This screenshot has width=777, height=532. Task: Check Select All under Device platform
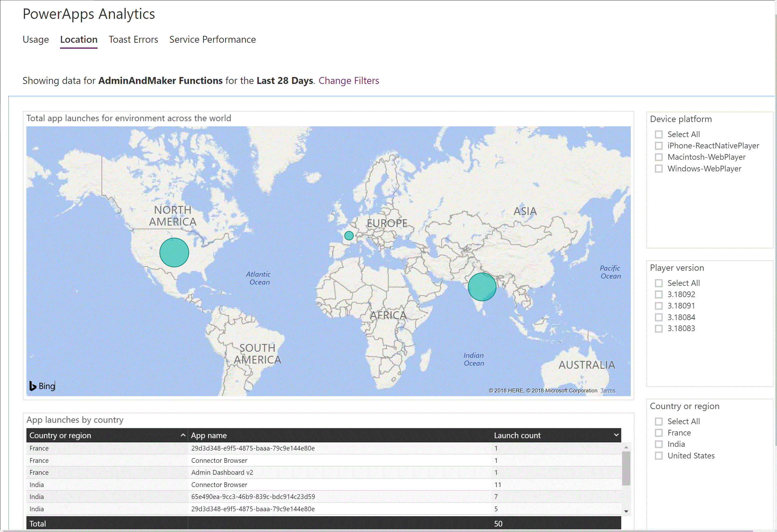658,134
